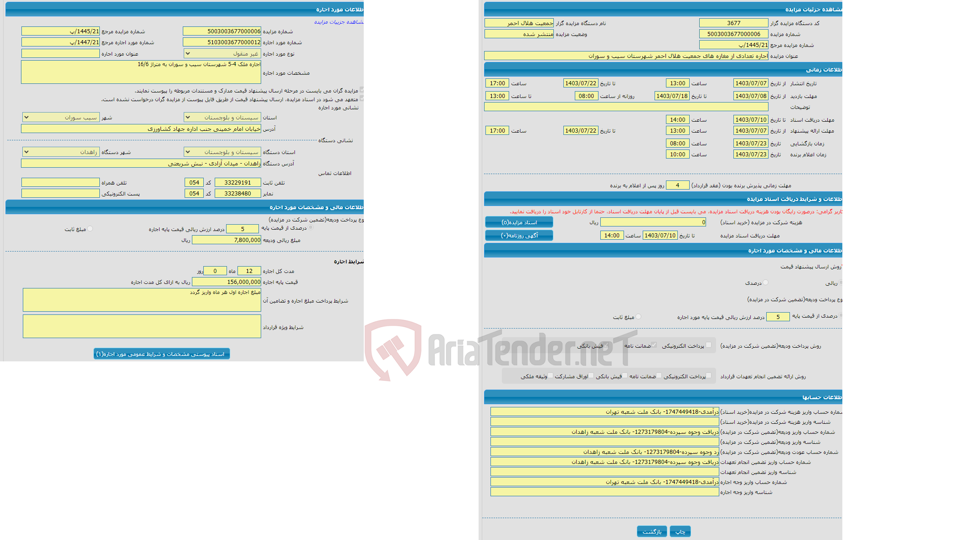Select درصد radio button option
This screenshot has height=540, width=980.
pyautogui.click(x=767, y=282)
